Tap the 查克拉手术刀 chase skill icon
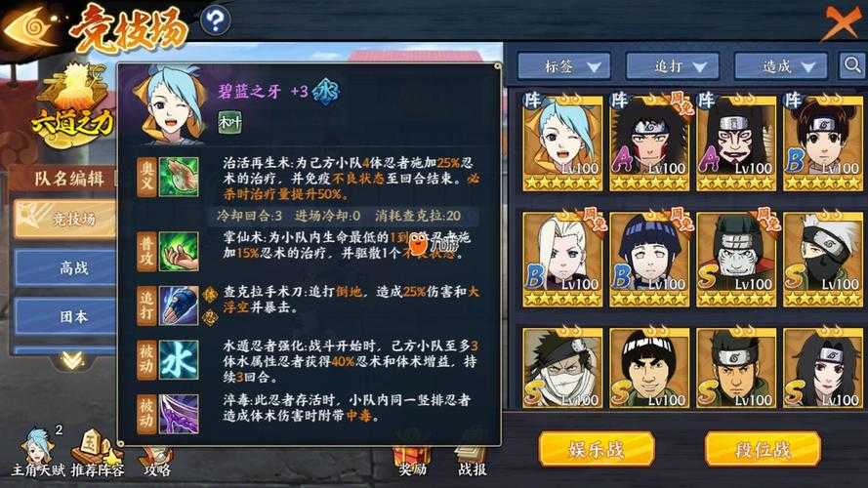Image resolution: width=868 pixels, height=488 pixels. coord(179,305)
